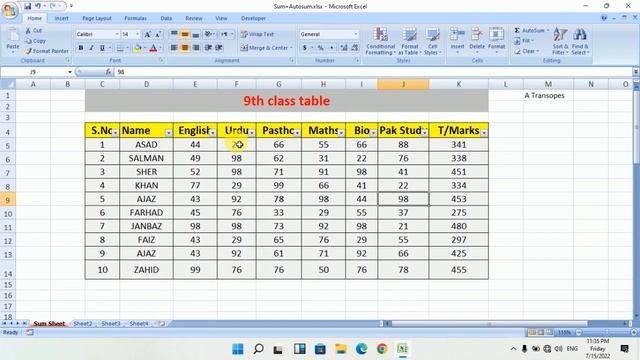Apply accounting dollar number format
Image resolution: width=640 pixels, height=360 pixels.
tap(304, 48)
